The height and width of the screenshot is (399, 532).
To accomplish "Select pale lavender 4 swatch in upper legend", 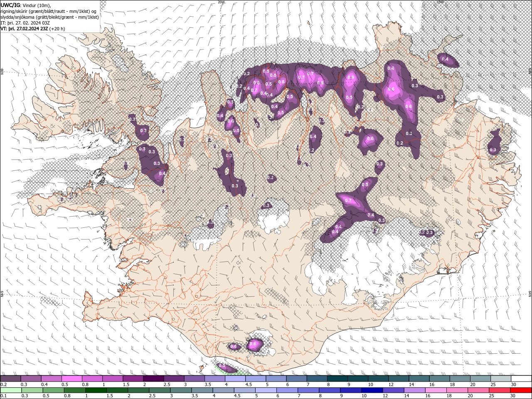I will coord(235,379).
